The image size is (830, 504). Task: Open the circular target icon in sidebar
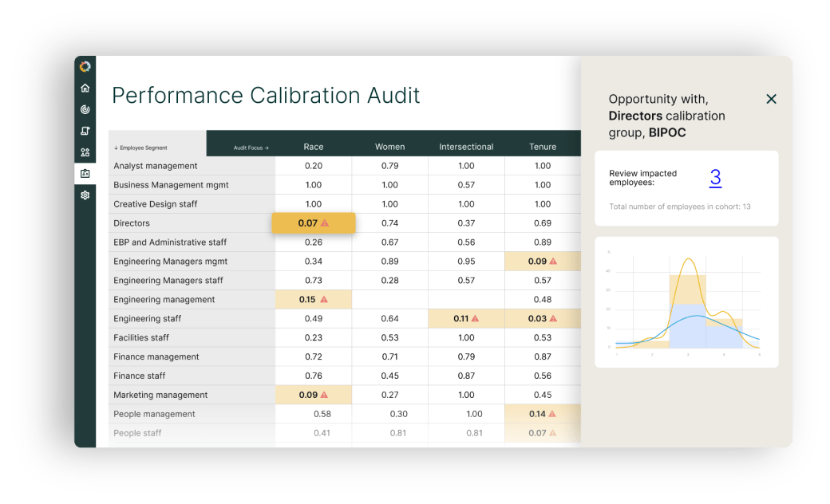(85, 109)
